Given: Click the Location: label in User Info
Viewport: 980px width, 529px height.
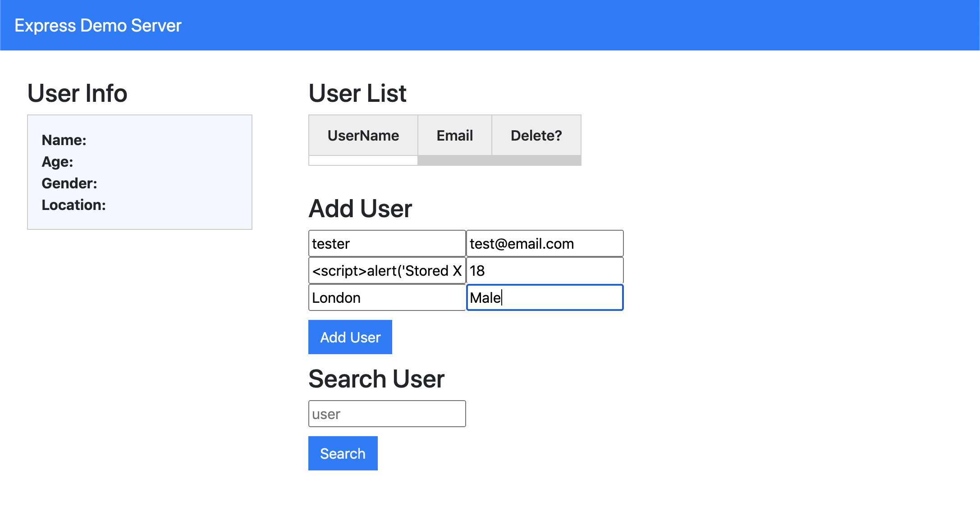Looking at the screenshot, I should 74,205.
